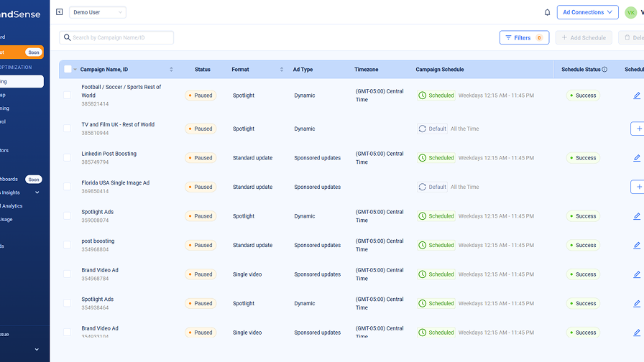The width and height of the screenshot is (644, 362).
Task: Toggle the select-all campaigns checkbox
Action: pos(68,70)
